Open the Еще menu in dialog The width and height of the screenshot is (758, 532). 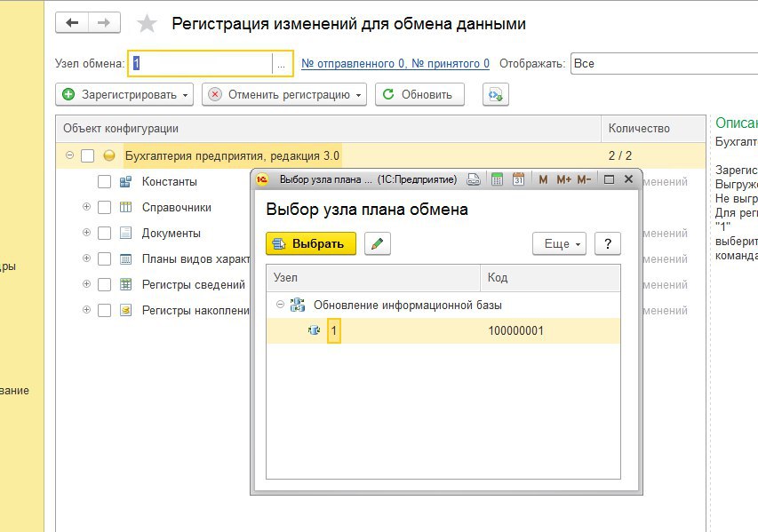click(x=559, y=243)
